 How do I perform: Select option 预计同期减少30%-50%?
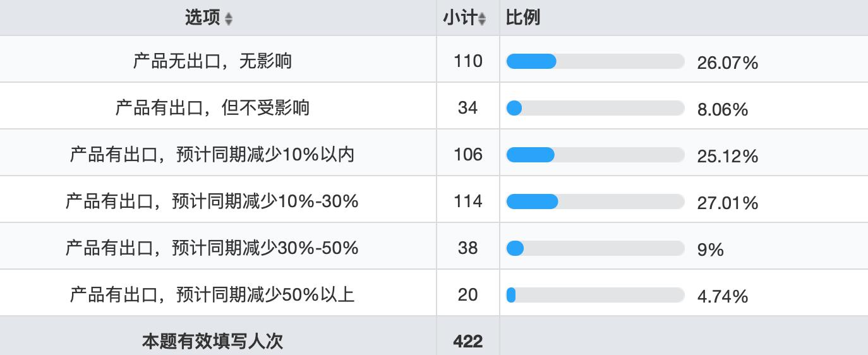(x=212, y=248)
